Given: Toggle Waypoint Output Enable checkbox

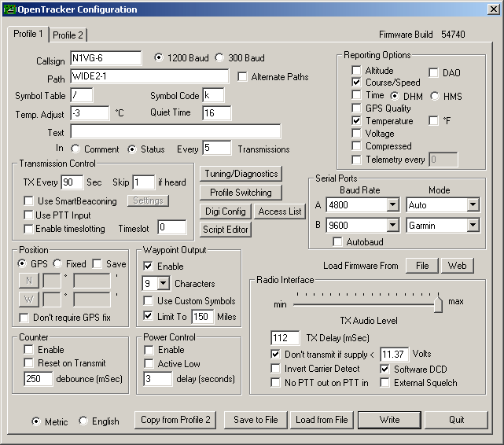Looking at the screenshot, I should pos(148,266).
